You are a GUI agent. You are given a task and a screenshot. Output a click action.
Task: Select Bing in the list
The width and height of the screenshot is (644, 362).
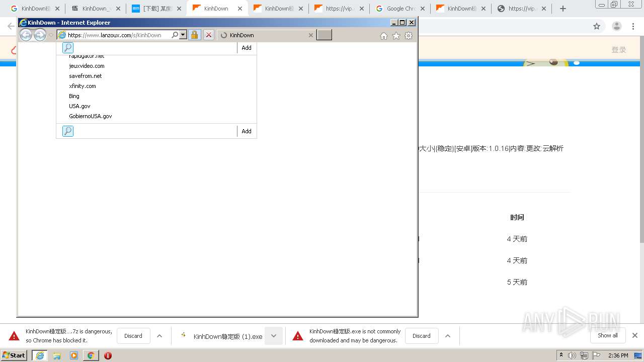74,96
